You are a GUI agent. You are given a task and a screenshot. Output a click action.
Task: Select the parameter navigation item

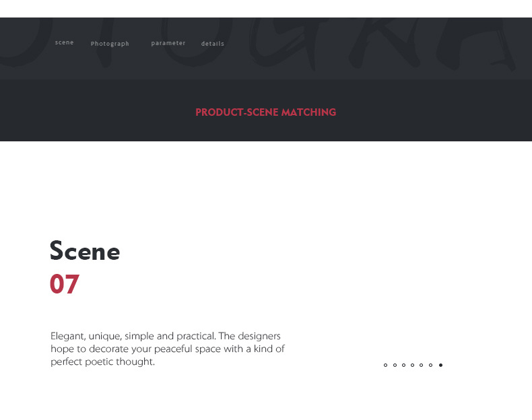click(168, 43)
